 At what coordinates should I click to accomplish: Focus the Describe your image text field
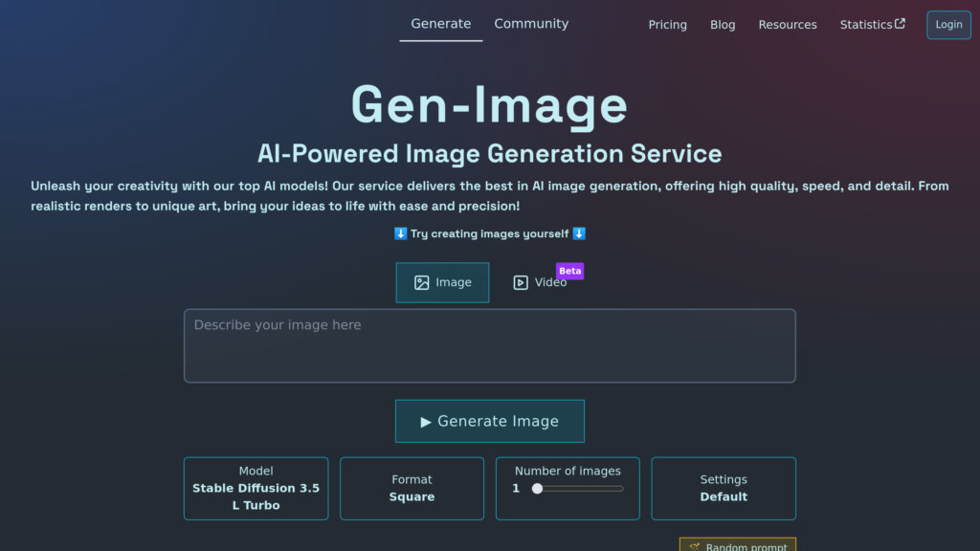pos(490,345)
